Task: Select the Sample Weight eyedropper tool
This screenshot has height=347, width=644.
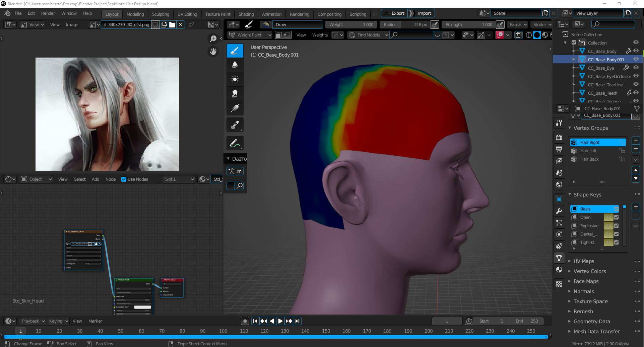Action: click(235, 125)
